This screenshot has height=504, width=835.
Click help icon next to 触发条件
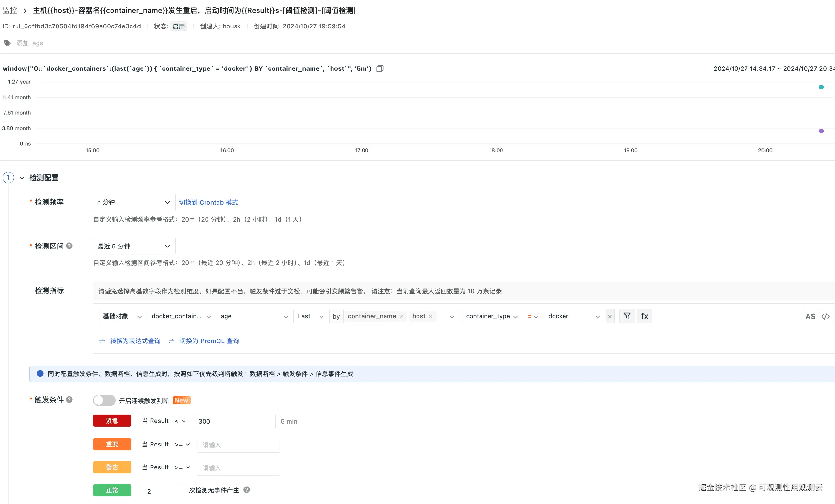(69, 400)
